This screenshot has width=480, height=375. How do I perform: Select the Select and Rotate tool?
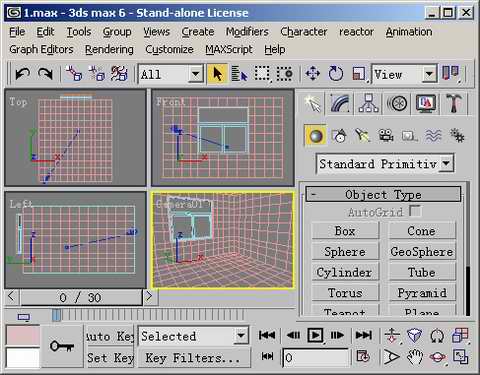point(335,74)
